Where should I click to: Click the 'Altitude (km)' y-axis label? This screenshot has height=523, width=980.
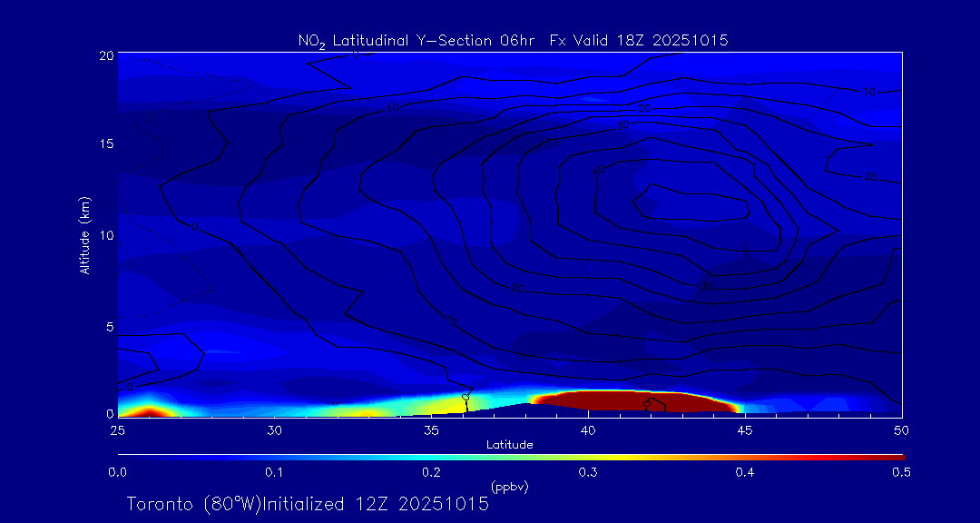coord(84,234)
